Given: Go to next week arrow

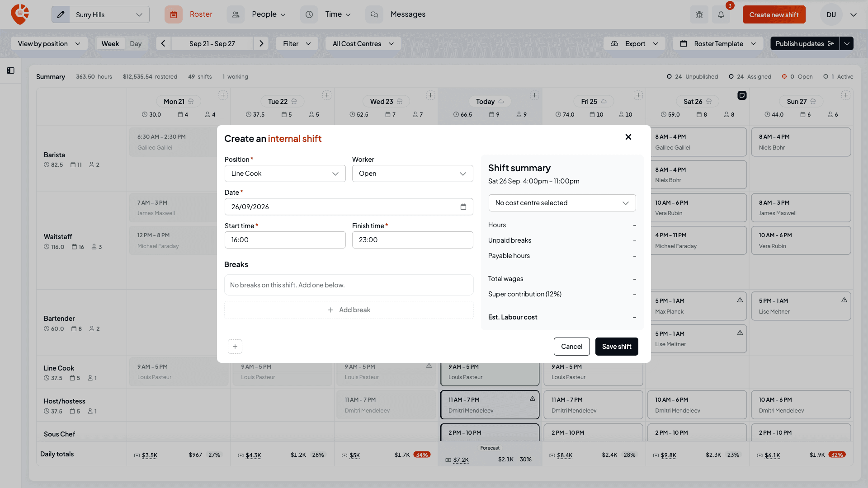Looking at the screenshot, I should pyautogui.click(x=261, y=43).
